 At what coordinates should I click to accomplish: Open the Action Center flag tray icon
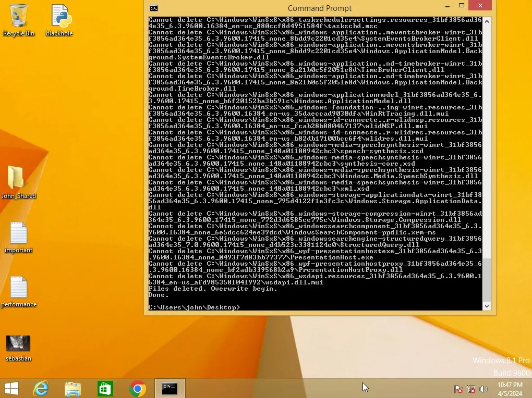[x=458, y=389]
